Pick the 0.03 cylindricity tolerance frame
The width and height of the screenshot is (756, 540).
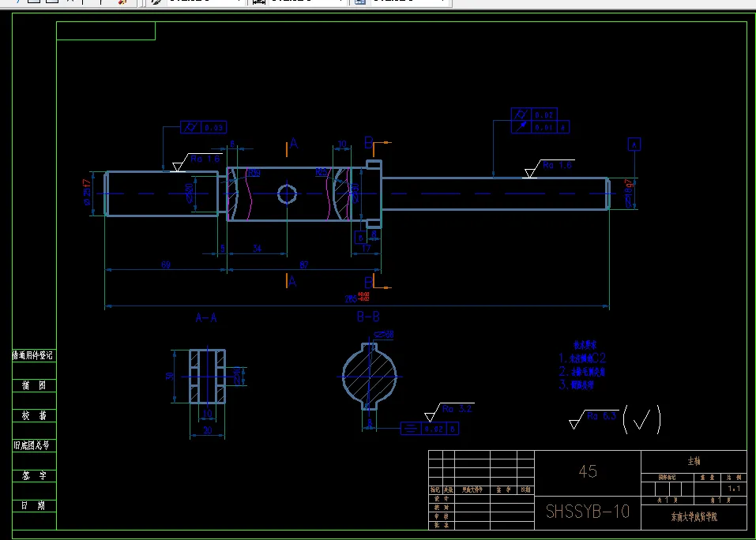coord(204,127)
